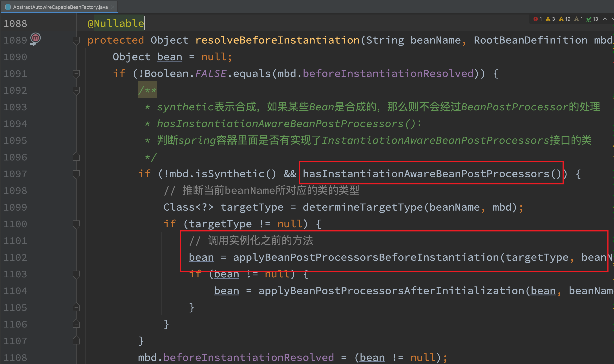
Task: Click bean variable declaration on line 1090
Action: tap(170, 57)
